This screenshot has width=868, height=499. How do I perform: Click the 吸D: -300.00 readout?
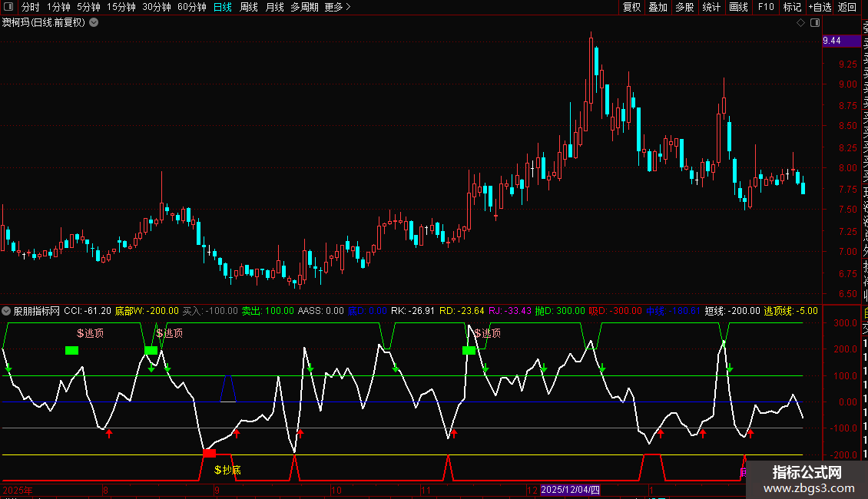(x=615, y=311)
